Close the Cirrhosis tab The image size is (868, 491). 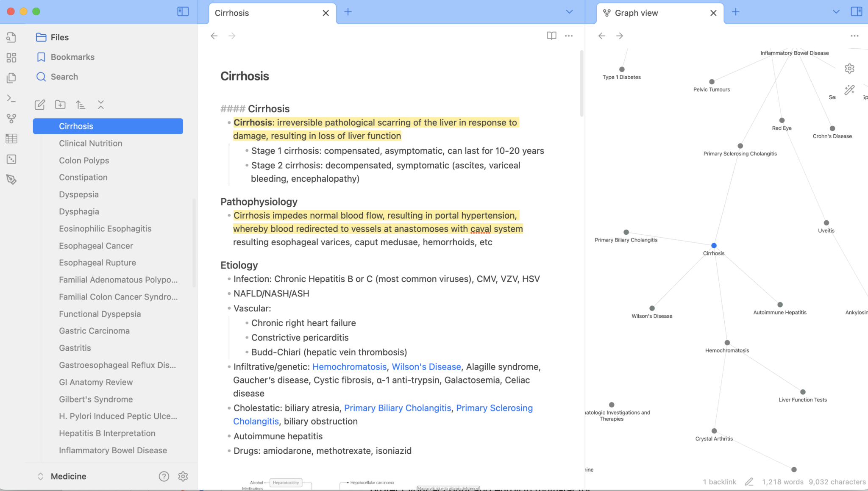pos(325,13)
